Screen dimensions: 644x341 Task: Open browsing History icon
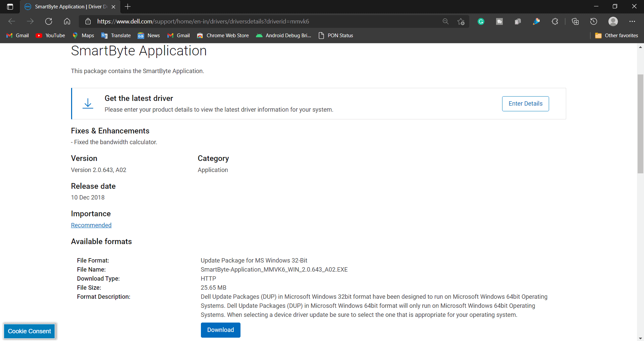(x=593, y=21)
